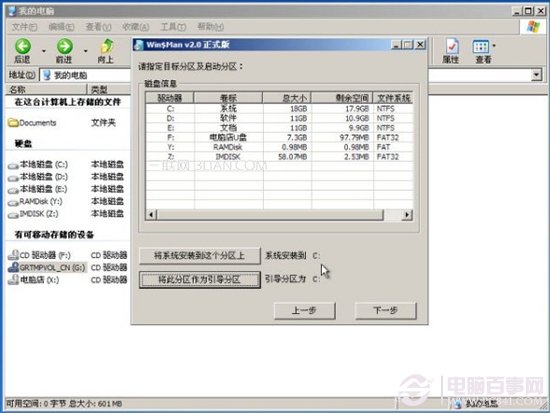This screenshot has width=550, height=413.
Task: Select GRTMPVOL_CN (G:) drive icon
Action: click(x=13, y=267)
